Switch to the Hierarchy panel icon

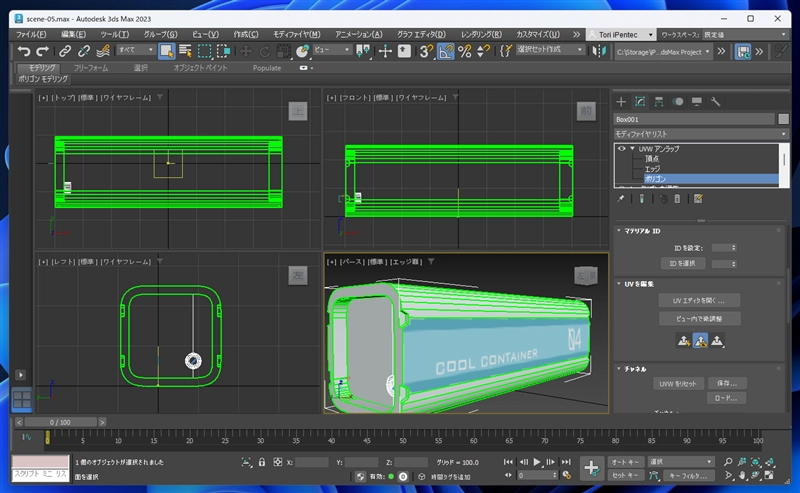pyautogui.click(x=659, y=101)
